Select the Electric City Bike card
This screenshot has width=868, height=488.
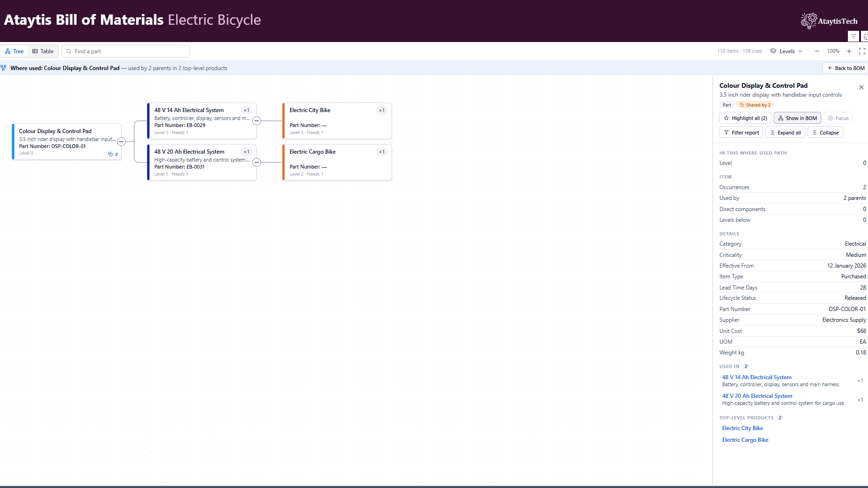pos(337,121)
